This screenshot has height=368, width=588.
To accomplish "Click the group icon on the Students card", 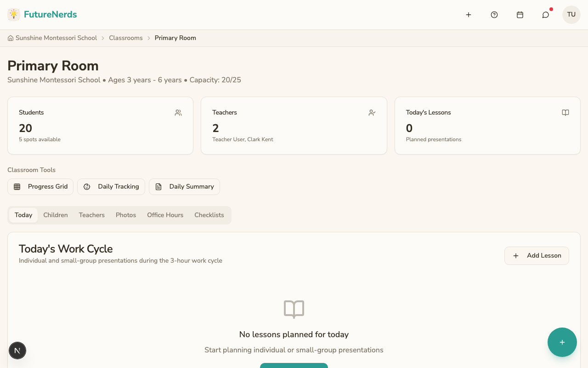I will (x=178, y=112).
